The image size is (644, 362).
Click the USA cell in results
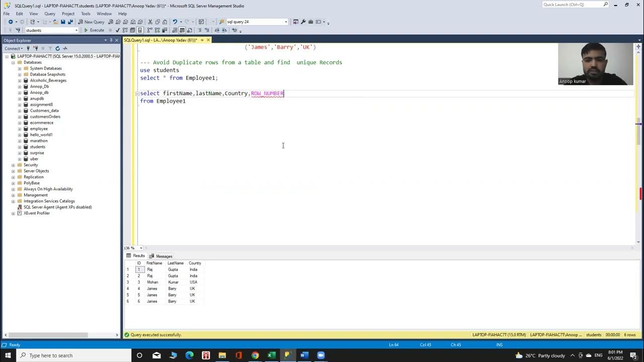193,282
